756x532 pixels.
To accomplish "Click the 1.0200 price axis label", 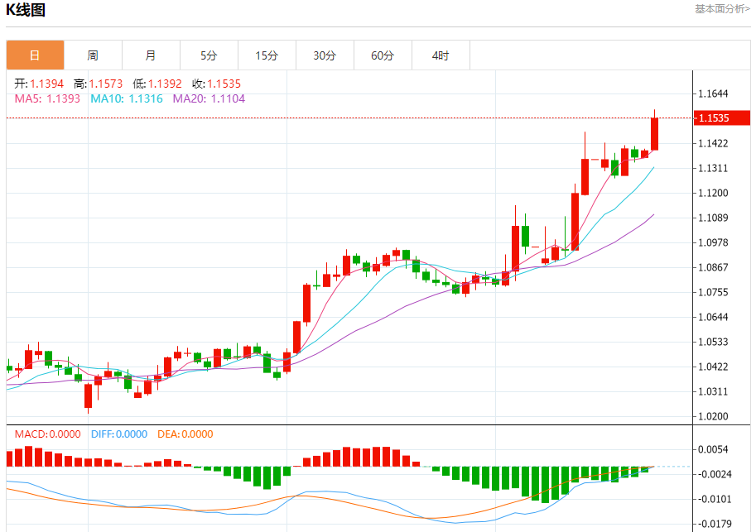I will (x=713, y=416).
